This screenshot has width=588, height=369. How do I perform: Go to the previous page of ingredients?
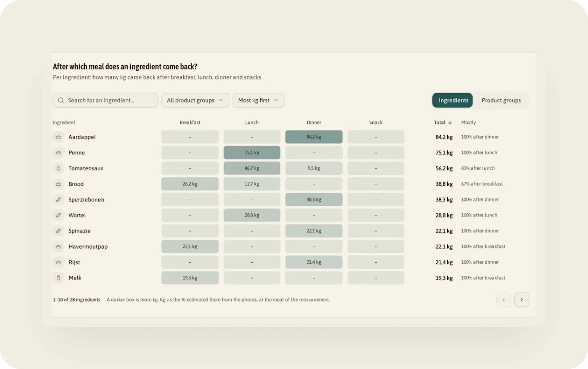503,300
